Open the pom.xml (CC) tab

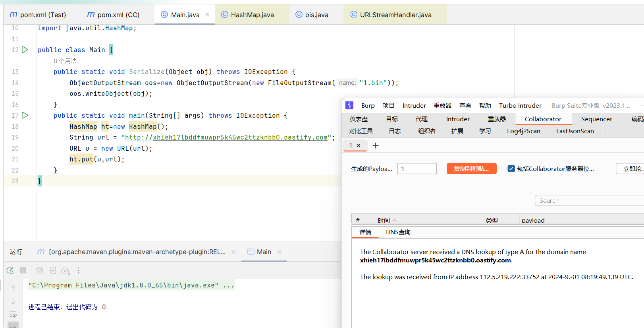[x=114, y=15]
